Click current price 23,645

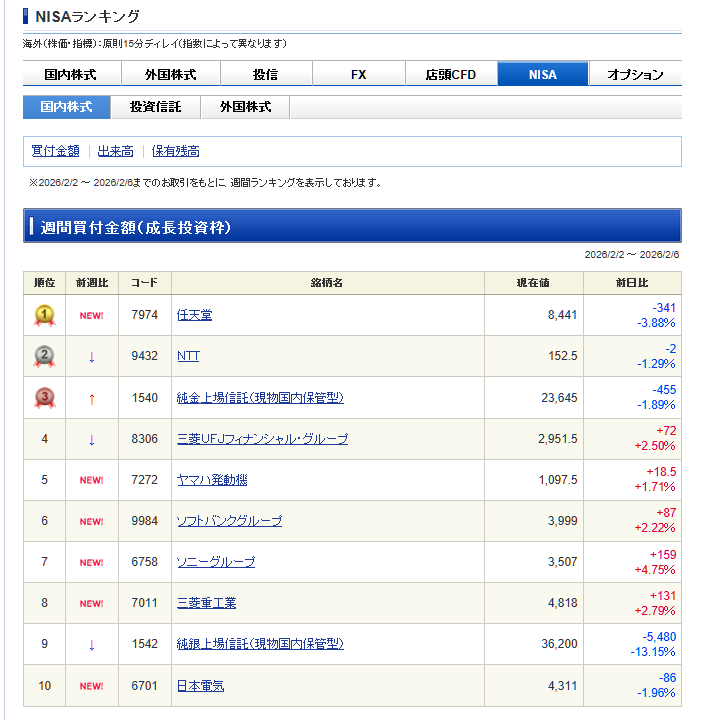coord(559,398)
